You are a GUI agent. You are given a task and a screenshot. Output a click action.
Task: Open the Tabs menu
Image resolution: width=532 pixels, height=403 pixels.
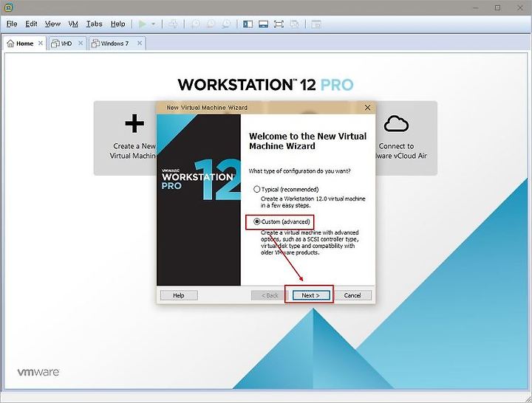[94, 24]
